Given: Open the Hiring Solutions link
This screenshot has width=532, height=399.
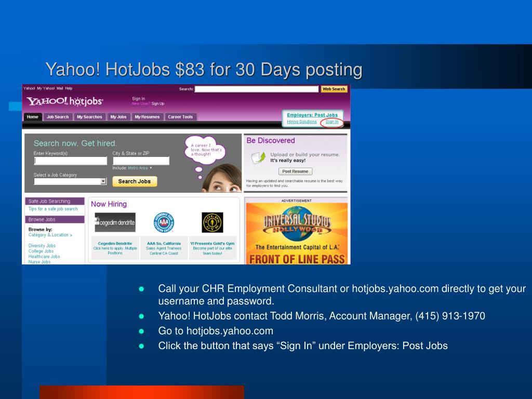Looking at the screenshot, I should [302, 122].
